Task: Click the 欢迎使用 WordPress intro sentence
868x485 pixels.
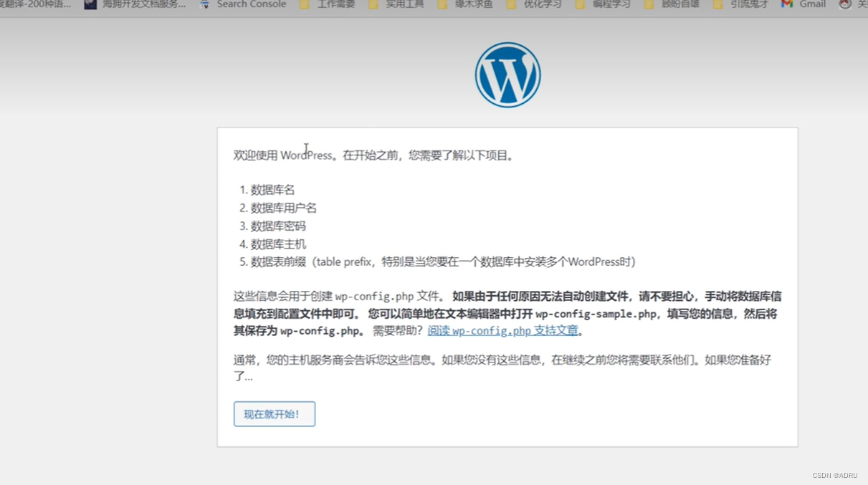Action: (x=374, y=155)
